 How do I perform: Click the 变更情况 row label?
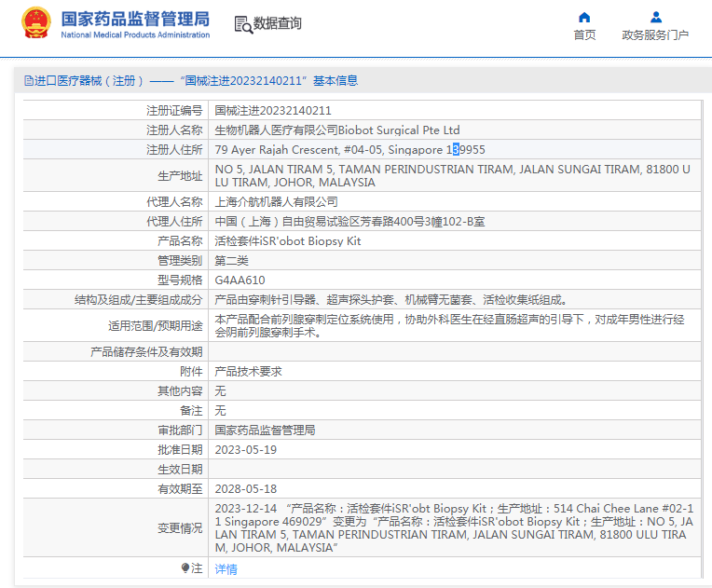pyautogui.click(x=180, y=528)
